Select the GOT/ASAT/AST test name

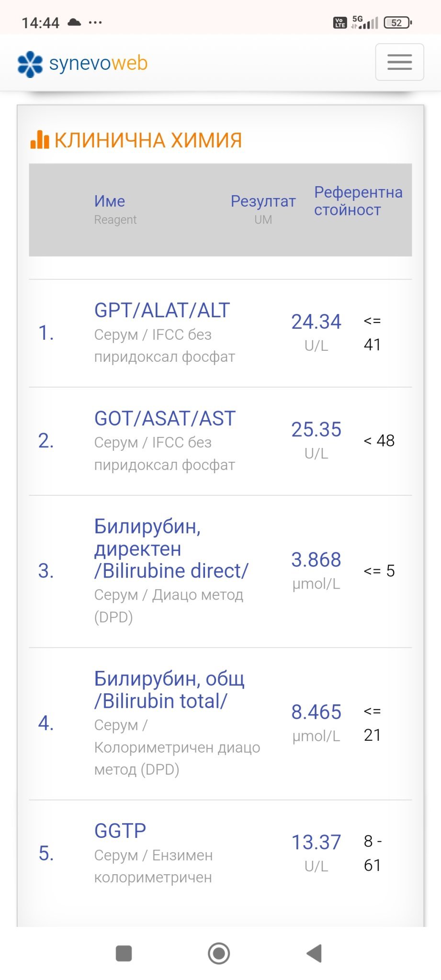pos(165,418)
